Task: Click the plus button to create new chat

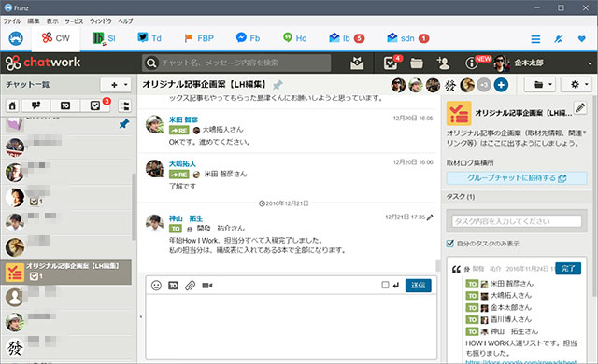Action: pos(116,85)
